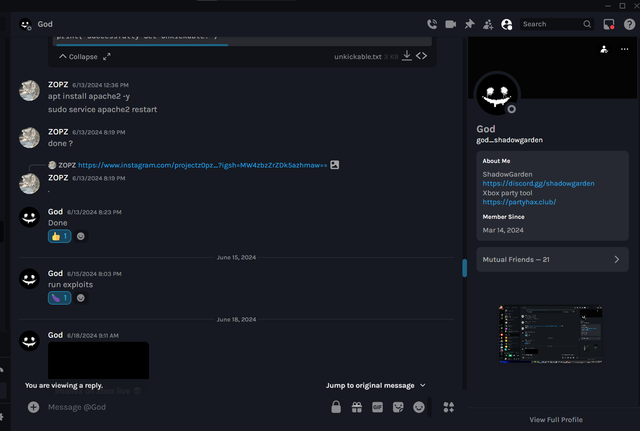Click the friend status icon in profile banner
The image size is (640, 431).
[604, 49]
